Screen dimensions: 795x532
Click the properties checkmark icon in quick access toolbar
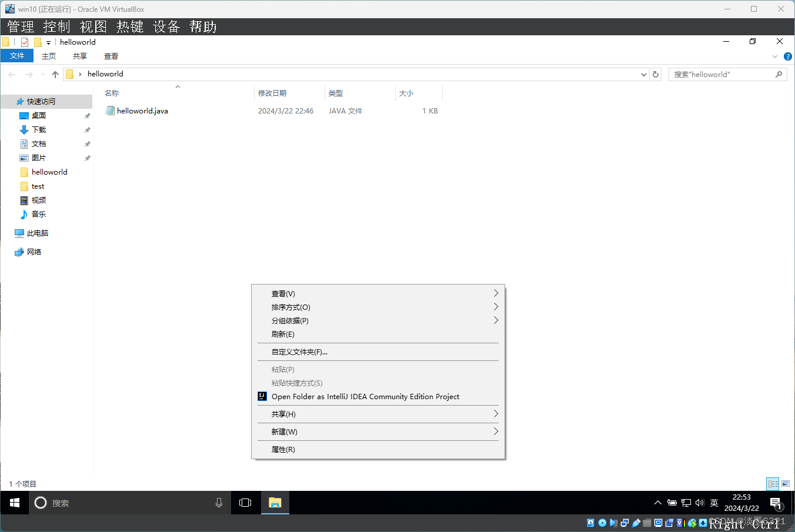pyautogui.click(x=25, y=42)
